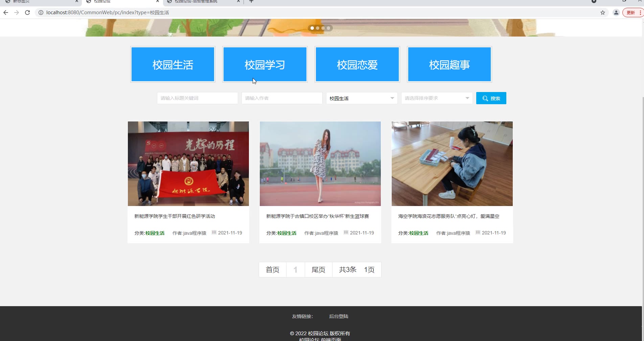Click the blue 搜索 search button

[491, 98]
